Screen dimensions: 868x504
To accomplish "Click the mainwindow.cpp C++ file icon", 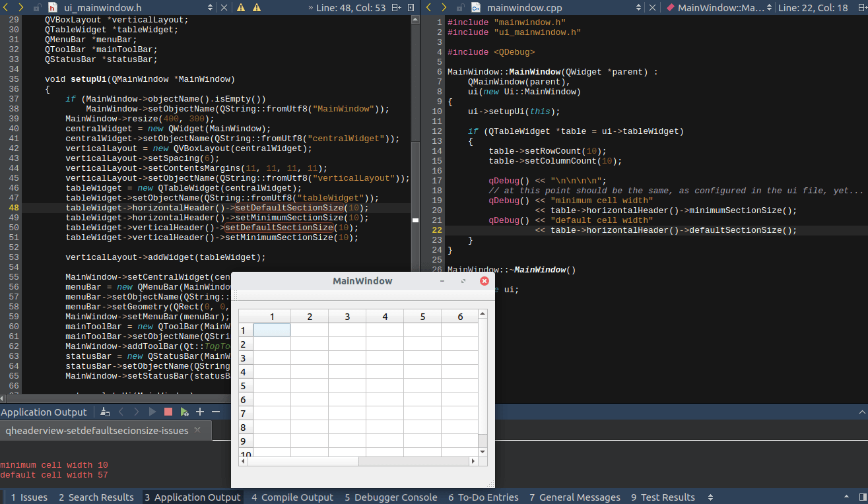I will (476, 7).
